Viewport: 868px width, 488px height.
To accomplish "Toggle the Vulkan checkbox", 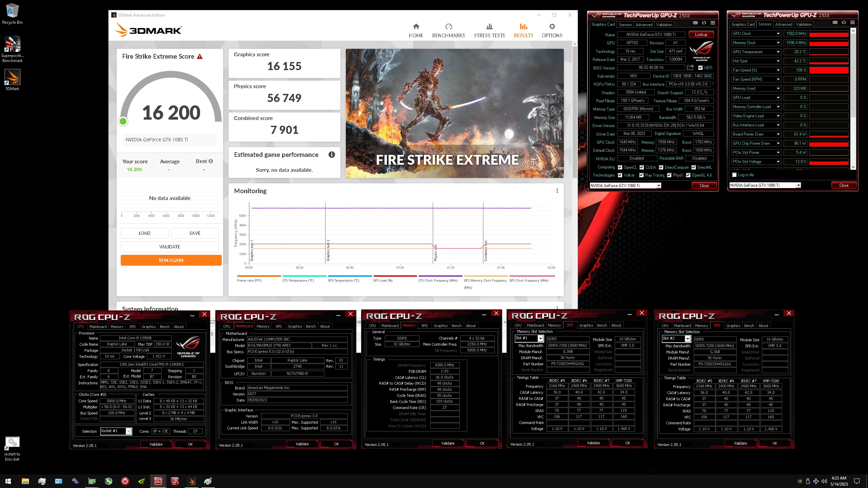I will pyautogui.click(x=620, y=175).
